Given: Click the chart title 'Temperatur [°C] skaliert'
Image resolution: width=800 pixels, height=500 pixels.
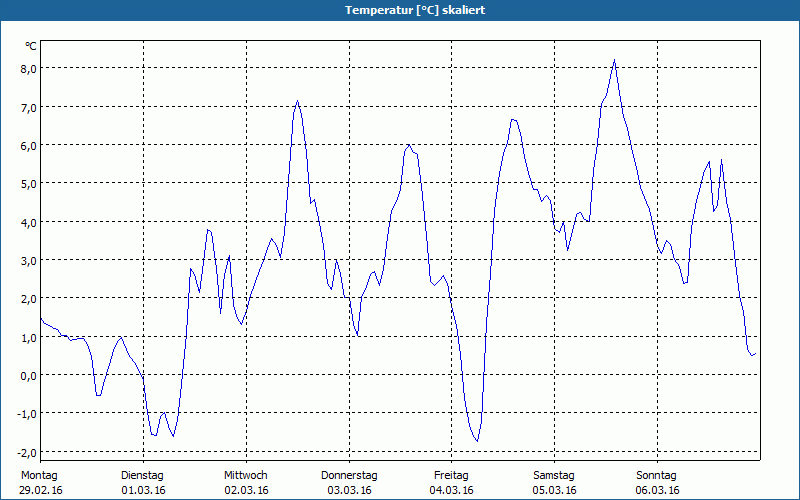Looking at the screenshot, I should click(x=415, y=10).
